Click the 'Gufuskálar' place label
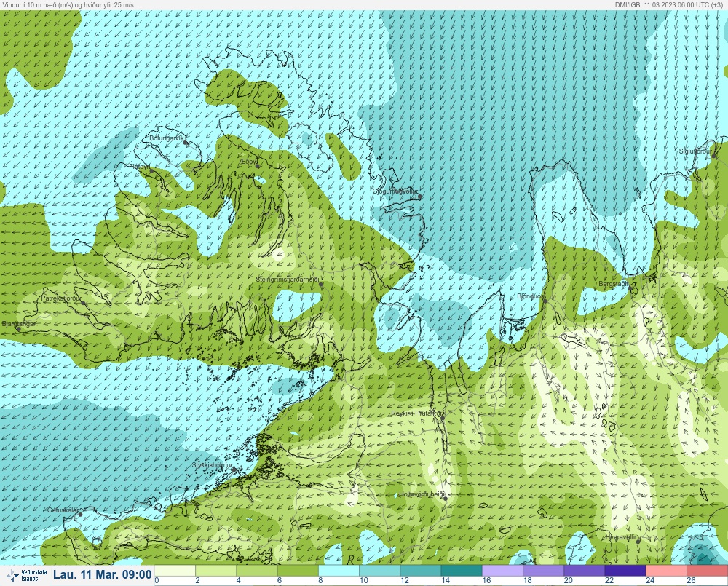The width and height of the screenshot is (728, 586). [63, 510]
